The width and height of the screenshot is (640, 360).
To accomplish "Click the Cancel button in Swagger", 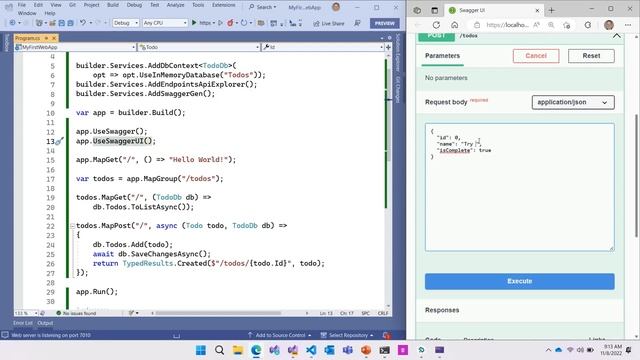I will [x=536, y=56].
